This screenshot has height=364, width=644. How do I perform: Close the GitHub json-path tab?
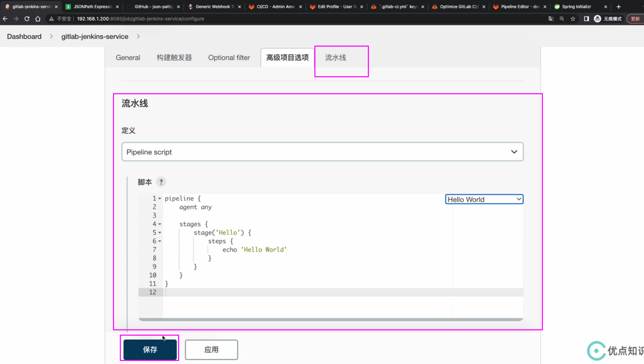click(178, 7)
